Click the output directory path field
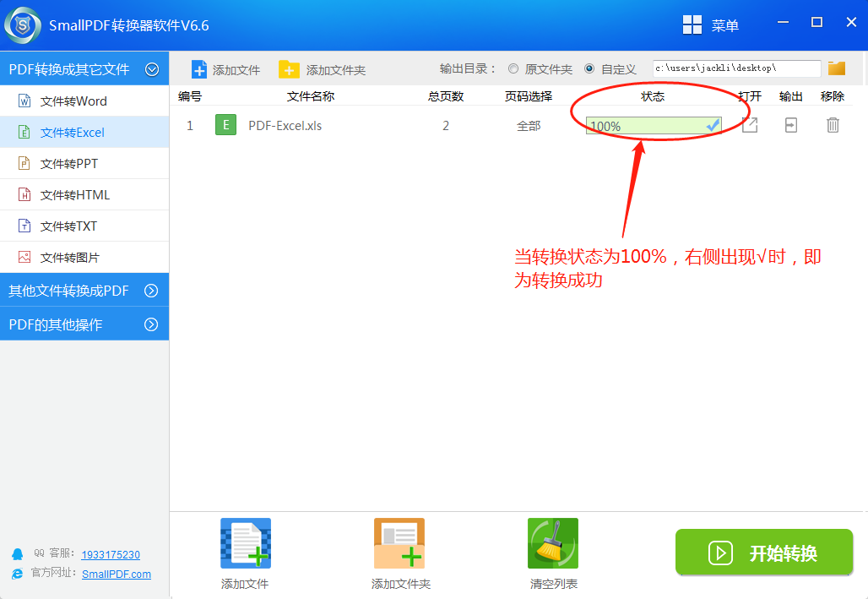 (736, 68)
